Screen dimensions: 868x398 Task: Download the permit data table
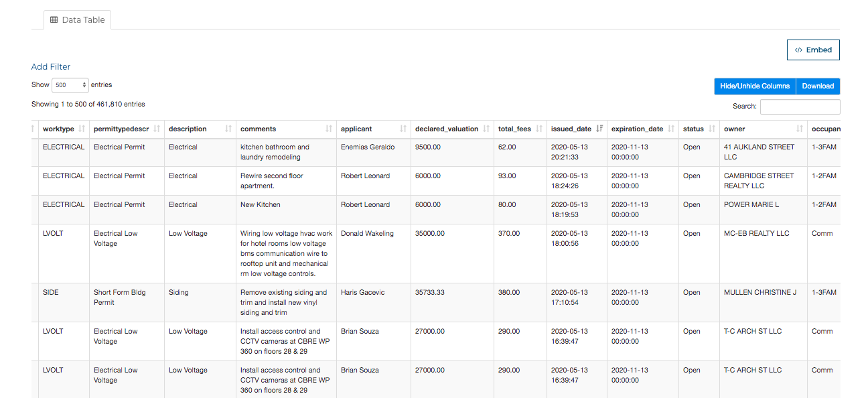pos(818,86)
